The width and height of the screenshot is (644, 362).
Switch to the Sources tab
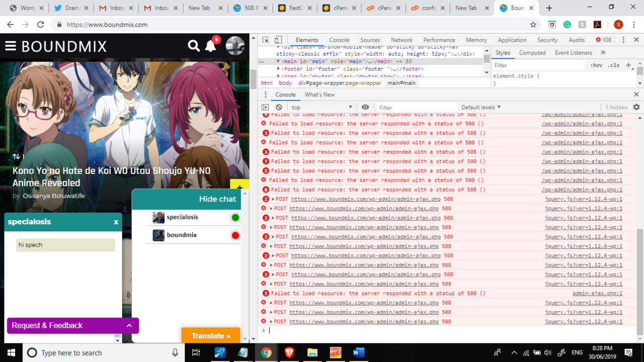[x=370, y=40]
